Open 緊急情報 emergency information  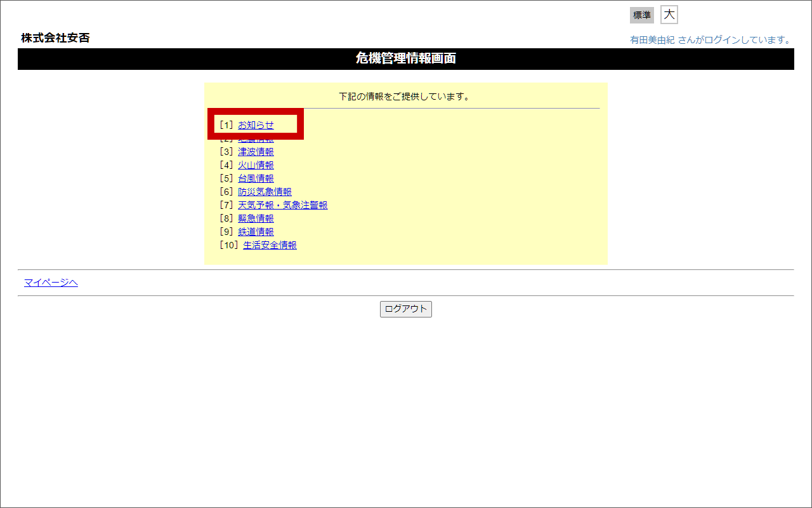pos(256,218)
